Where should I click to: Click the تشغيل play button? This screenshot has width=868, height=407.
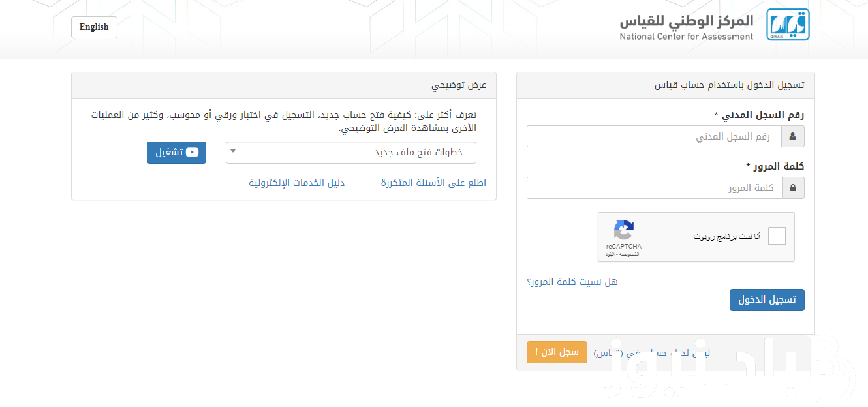(x=176, y=152)
